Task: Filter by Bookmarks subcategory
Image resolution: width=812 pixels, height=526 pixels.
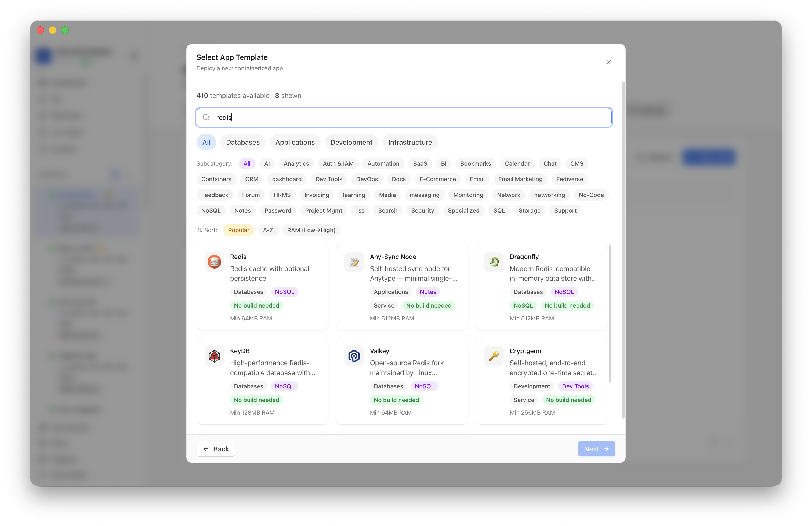Action: (475, 163)
